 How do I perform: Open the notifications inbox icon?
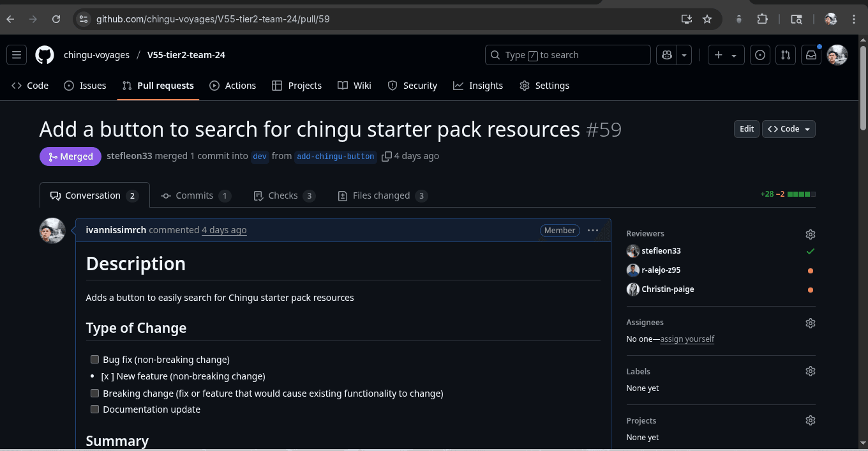click(x=811, y=55)
